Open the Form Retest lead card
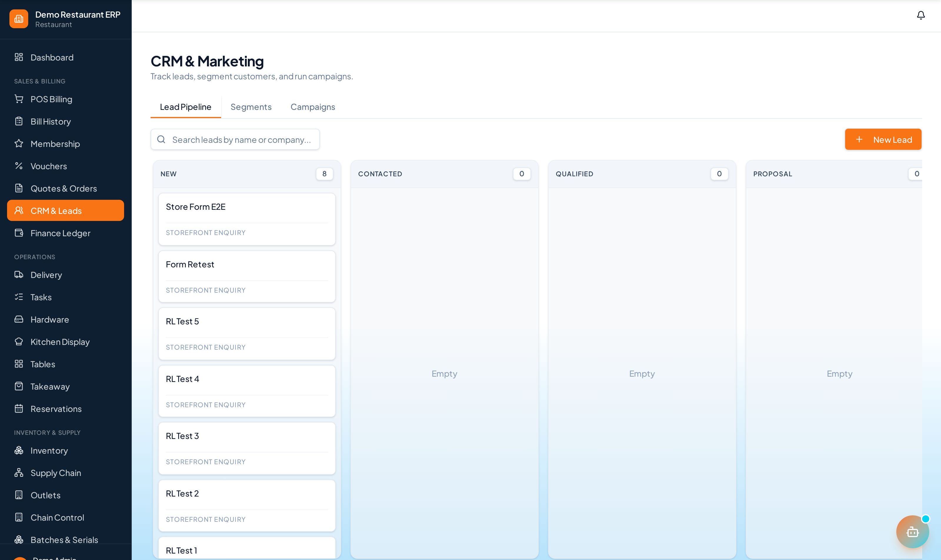This screenshot has height=560, width=941. 247,276
